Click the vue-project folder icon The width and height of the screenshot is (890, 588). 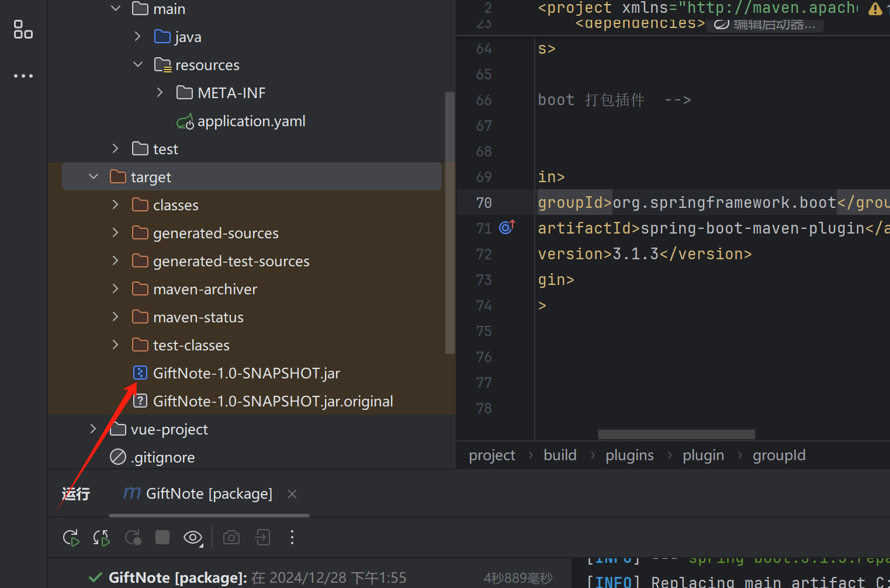point(118,429)
